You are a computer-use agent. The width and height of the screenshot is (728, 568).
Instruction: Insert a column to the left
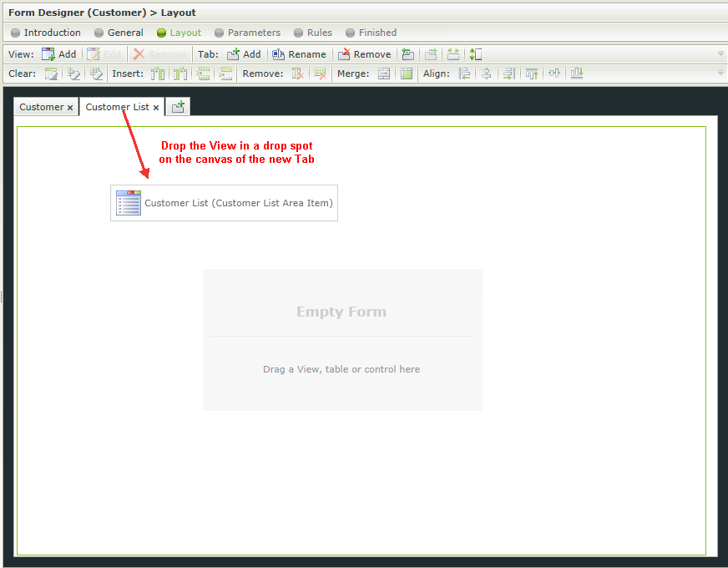pos(158,74)
